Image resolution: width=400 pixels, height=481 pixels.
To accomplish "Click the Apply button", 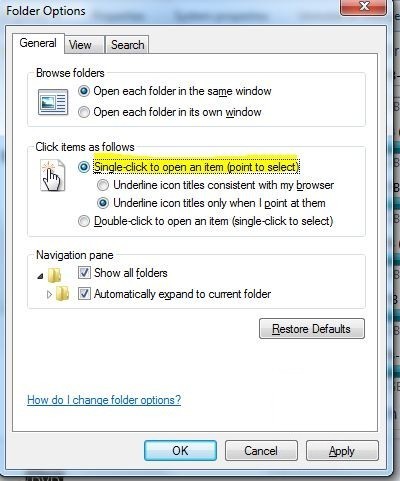I will coord(342,451).
